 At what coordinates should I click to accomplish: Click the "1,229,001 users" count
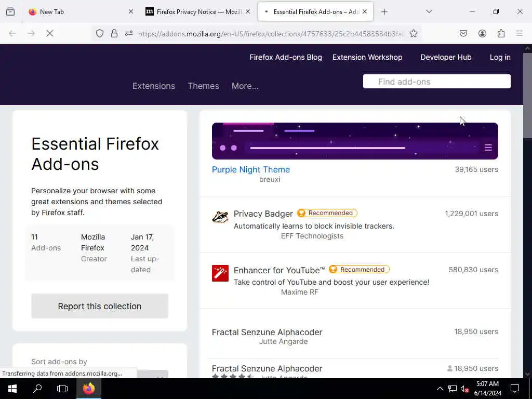pyautogui.click(x=472, y=214)
